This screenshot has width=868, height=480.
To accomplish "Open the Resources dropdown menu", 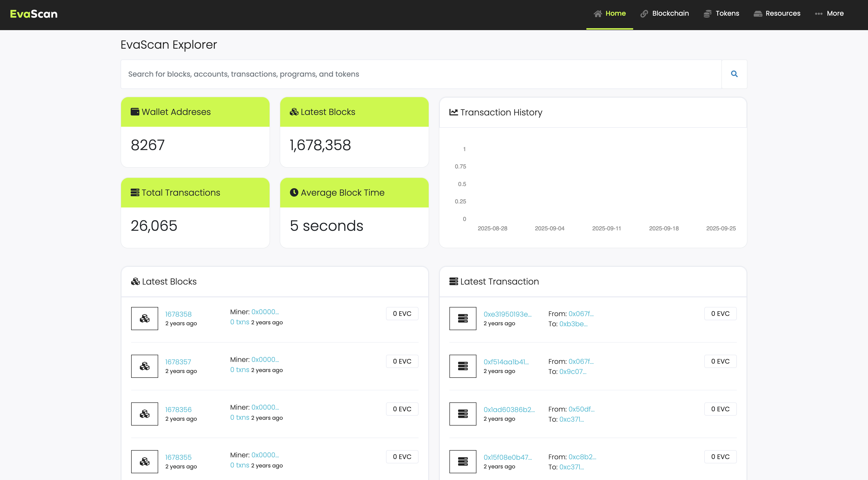I will click(x=778, y=13).
